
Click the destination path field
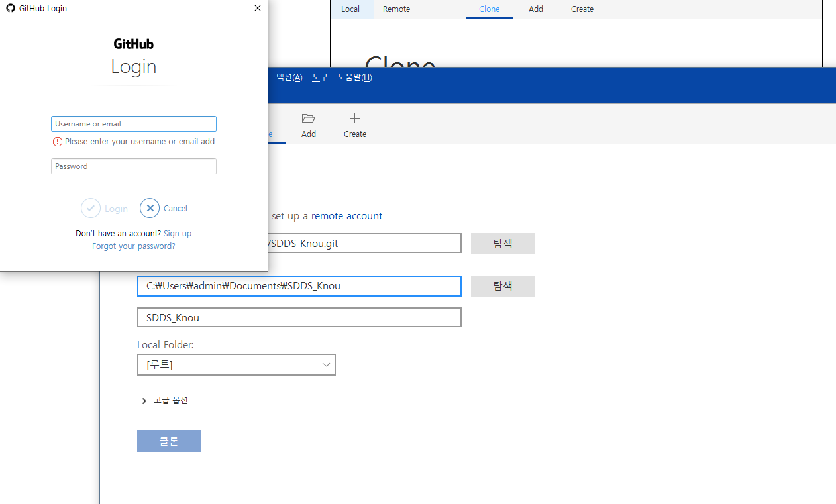point(299,286)
